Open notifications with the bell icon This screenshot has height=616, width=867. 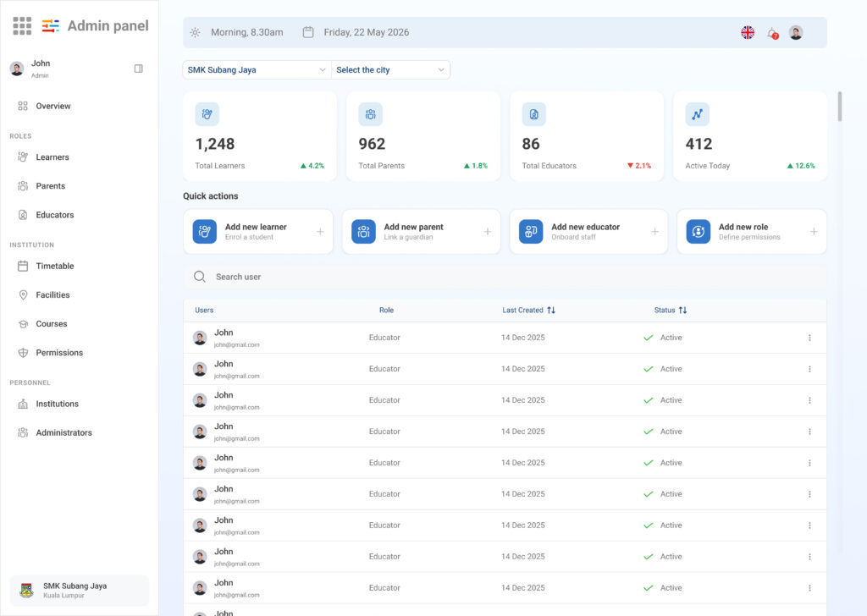pos(772,33)
